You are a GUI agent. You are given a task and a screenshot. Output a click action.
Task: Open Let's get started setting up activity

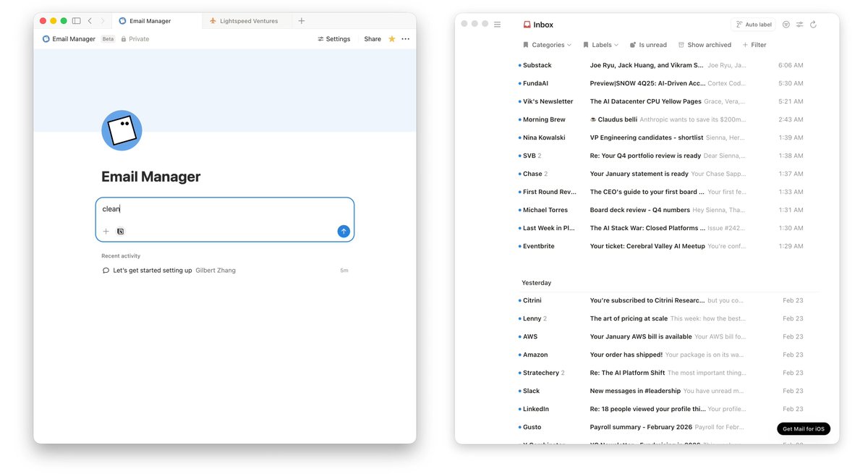[225, 271]
